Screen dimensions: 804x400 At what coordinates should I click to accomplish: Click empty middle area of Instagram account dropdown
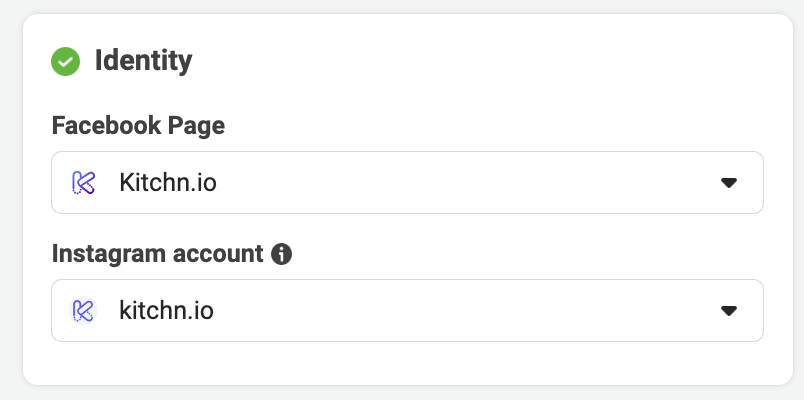461,311
